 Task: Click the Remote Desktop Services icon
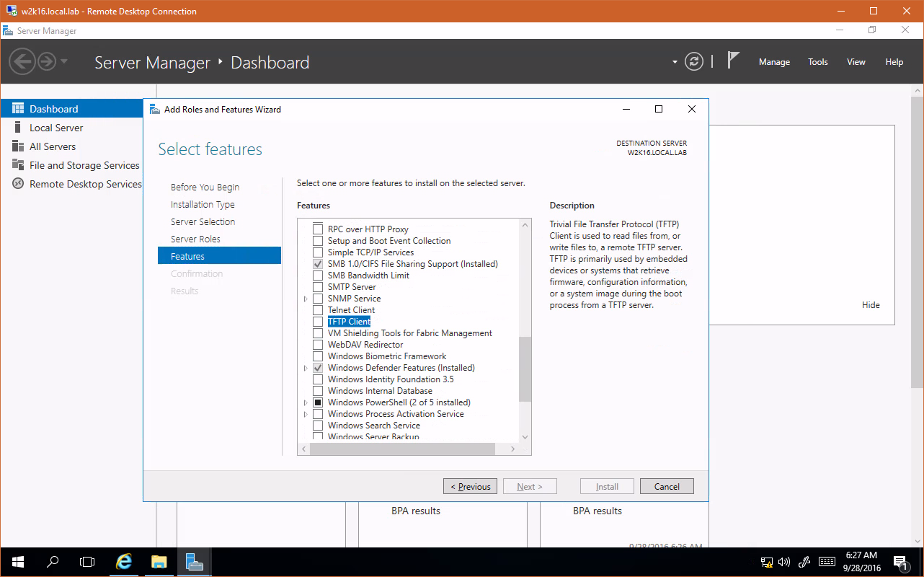(x=18, y=184)
